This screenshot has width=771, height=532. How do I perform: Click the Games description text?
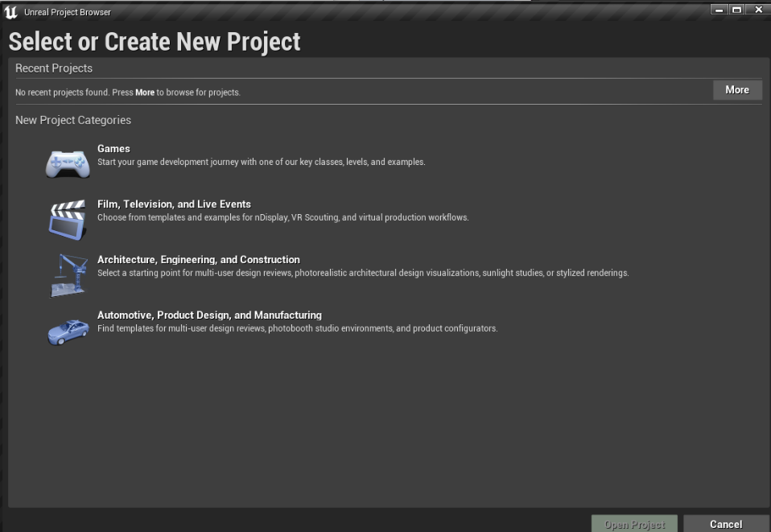point(261,162)
